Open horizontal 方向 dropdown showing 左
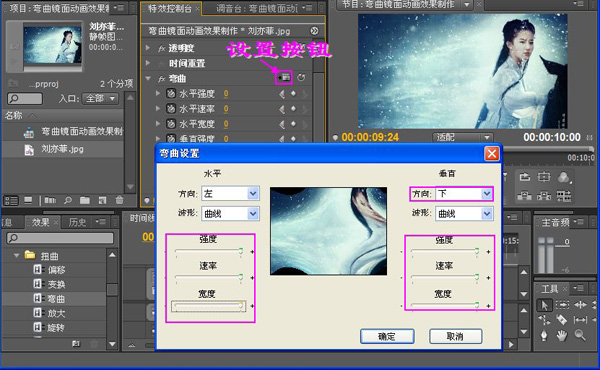600x370 pixels. (x=230, y=194)
